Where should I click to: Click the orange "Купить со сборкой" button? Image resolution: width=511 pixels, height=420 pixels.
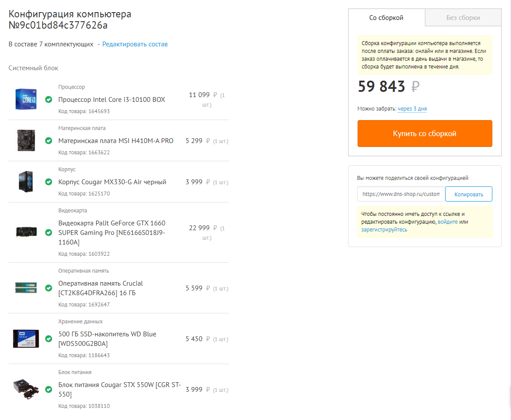click(425, 133)
